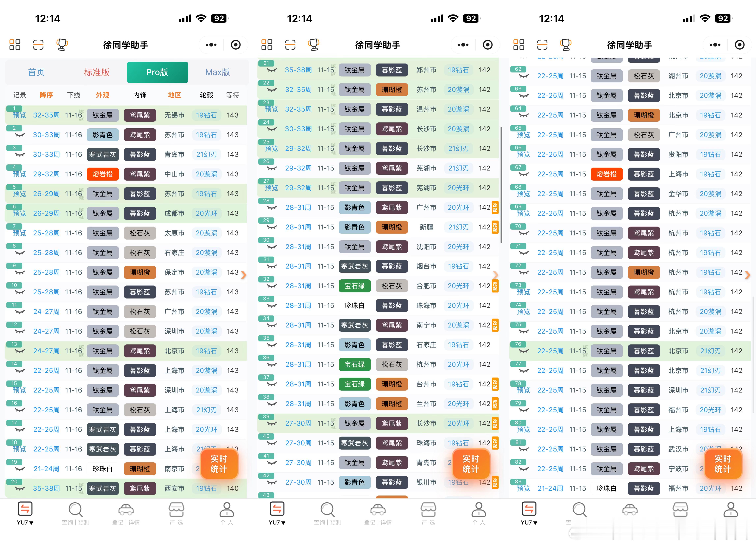Screen dimensions: 756x547
Task: Tap the 熔岩橙 color tag on record 67
Action: tap(606, 174)
